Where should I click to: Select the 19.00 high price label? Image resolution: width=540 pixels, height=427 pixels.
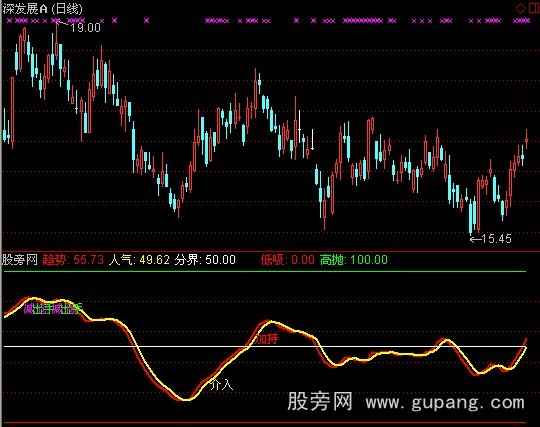[x=85, y=28]
